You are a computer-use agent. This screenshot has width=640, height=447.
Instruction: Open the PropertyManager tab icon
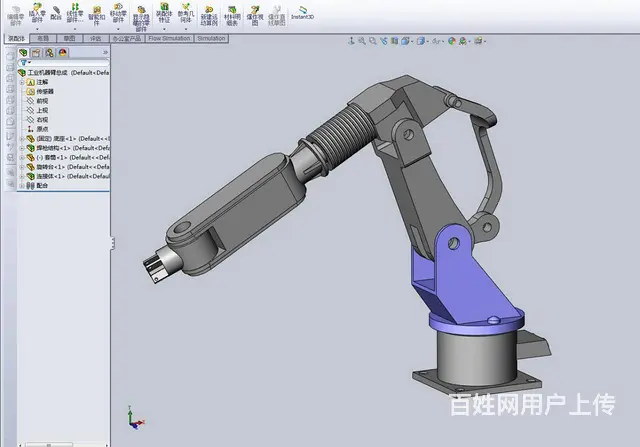pyautogui.click(x=36, y=53)
